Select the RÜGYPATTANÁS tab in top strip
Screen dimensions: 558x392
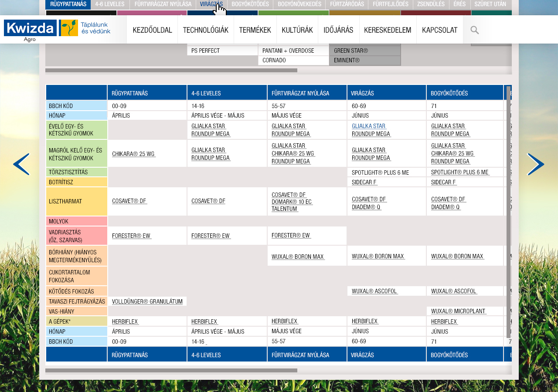(68, 4)
